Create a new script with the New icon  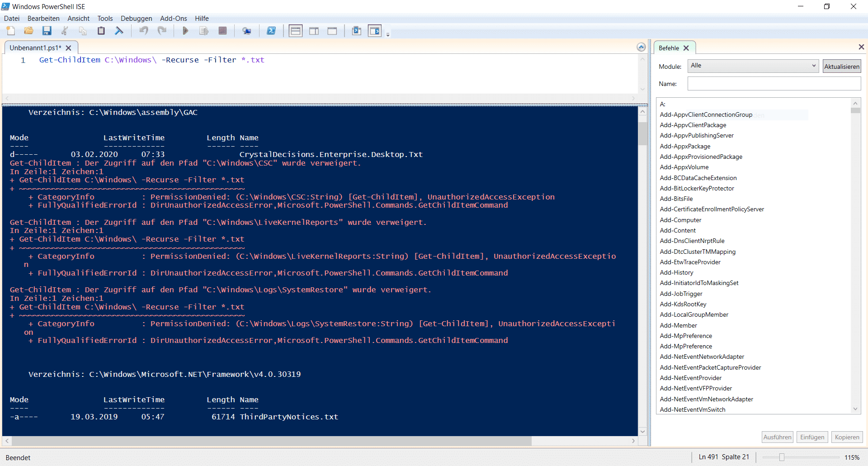tap(10, 31)
